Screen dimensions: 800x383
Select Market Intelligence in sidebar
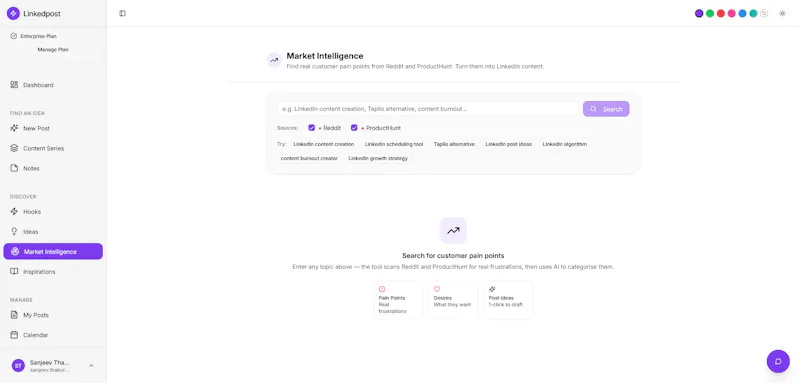[53, 251]
